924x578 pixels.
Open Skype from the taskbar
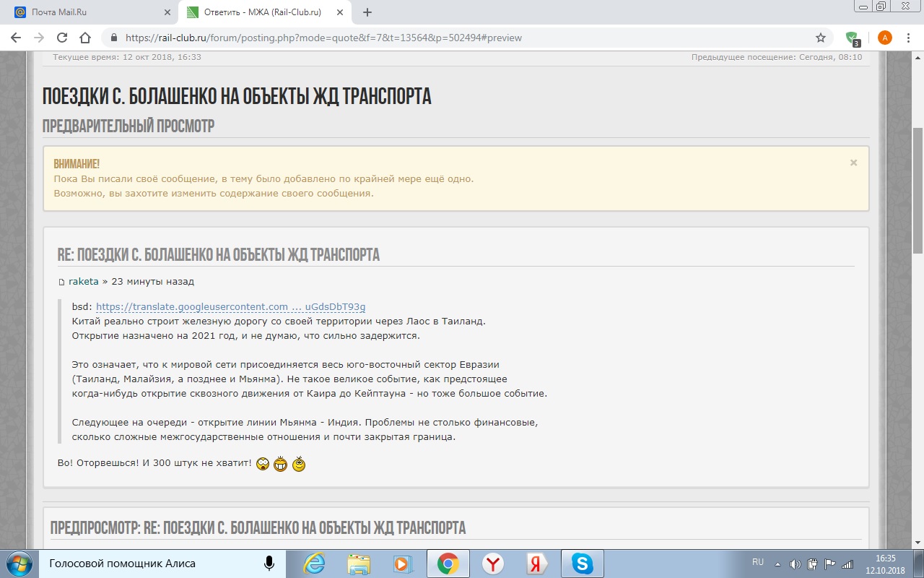click(582, 563)
